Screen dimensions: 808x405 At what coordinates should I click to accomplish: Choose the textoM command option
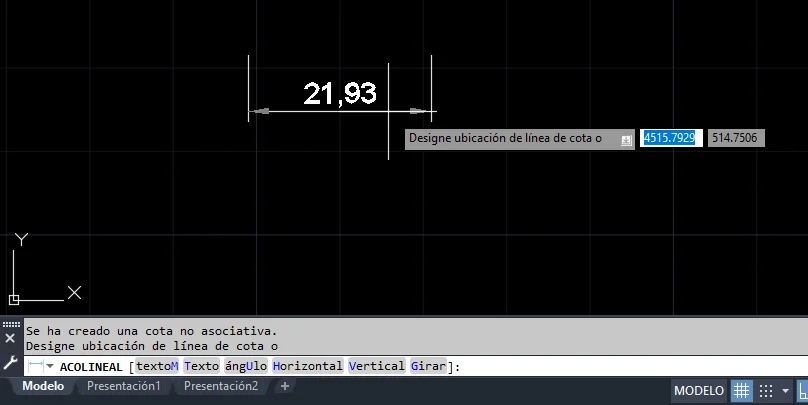[x=157, y=366]
